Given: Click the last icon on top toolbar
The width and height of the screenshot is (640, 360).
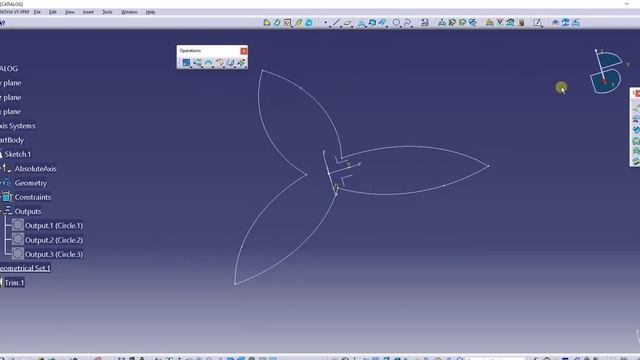Looking at the screenshot, I should point(576,23).
